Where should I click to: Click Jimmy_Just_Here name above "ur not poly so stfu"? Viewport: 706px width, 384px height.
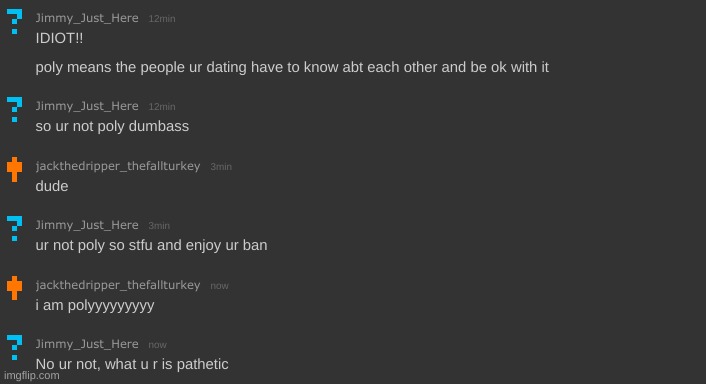[x=87, y=225]
